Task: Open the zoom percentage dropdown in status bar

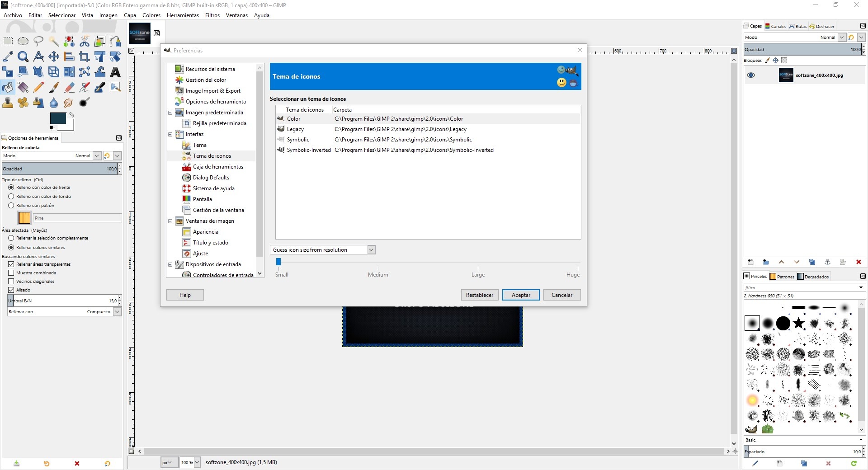Action: tap(197, 462)
